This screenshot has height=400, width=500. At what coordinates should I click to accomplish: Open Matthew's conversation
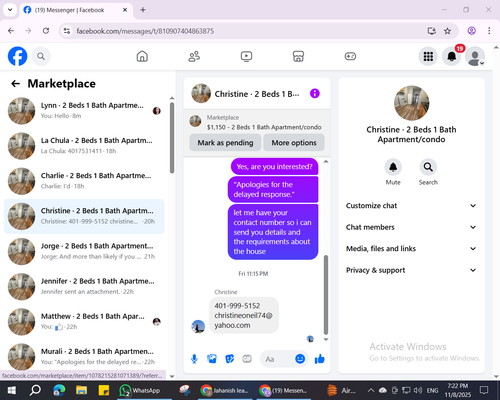click(x=84, y=322)
